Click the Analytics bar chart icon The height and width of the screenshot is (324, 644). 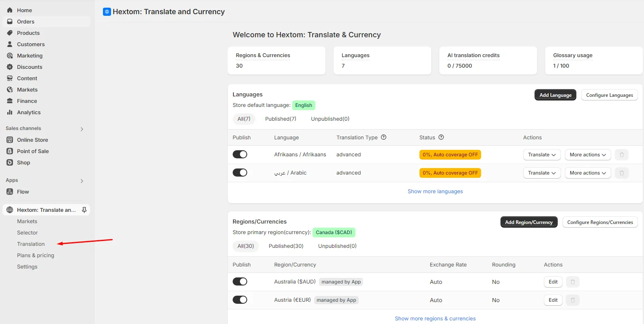tap(10, 112)
